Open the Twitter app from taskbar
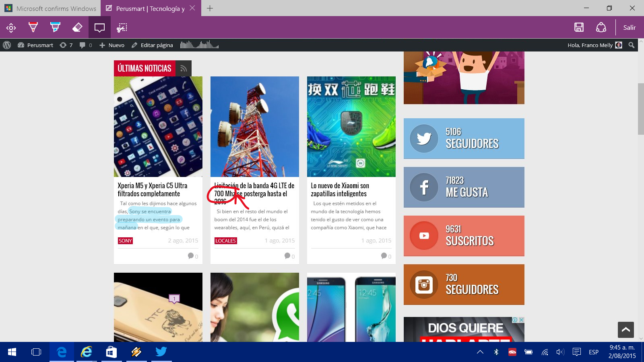 pos(161,352)
